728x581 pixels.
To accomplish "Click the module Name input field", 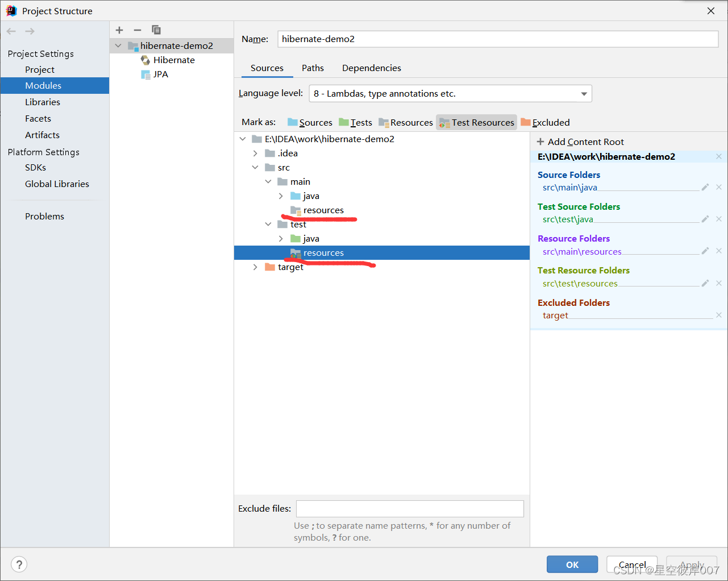I will 498,39.
